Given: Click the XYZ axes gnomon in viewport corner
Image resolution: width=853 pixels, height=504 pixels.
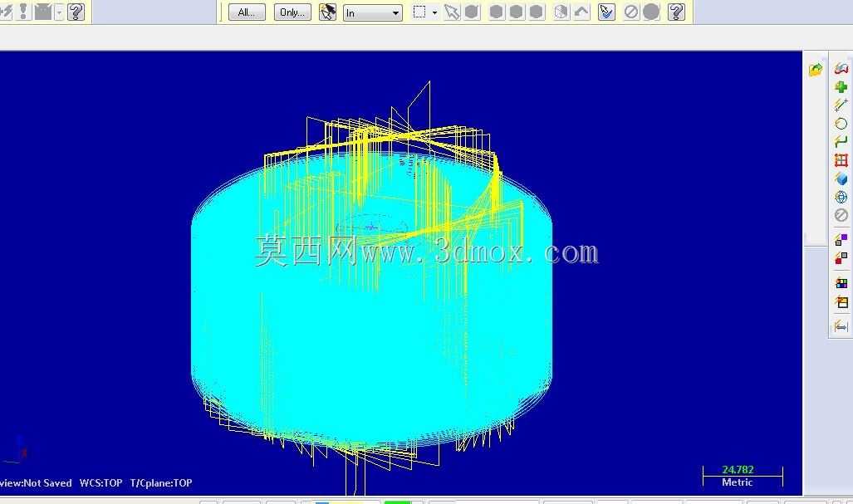Looking at the screenshot, I should pos(15,450).
